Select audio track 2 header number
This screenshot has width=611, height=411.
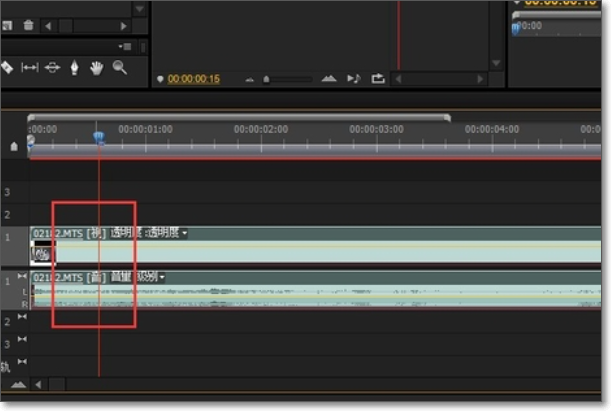point(7,322)
